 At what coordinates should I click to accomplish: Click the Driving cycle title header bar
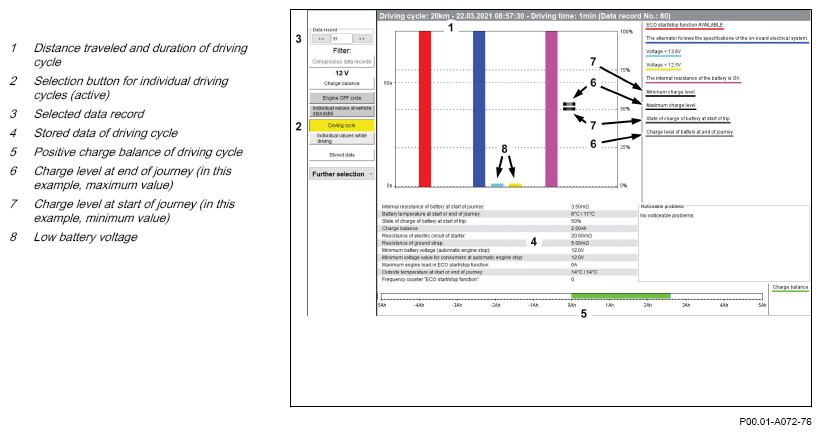594,16
